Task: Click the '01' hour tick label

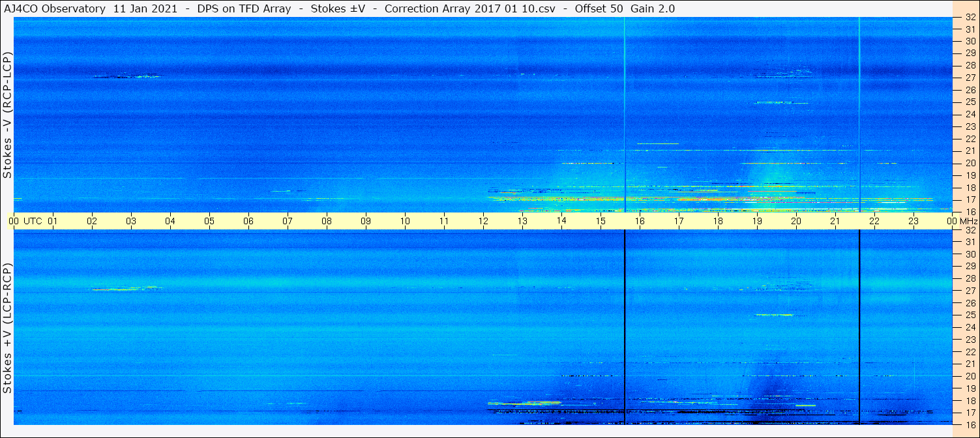Action: 53,221
